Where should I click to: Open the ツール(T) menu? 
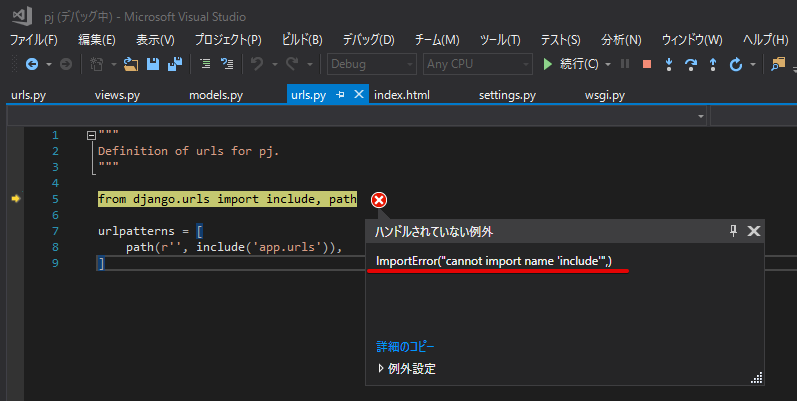click(500, 40)
